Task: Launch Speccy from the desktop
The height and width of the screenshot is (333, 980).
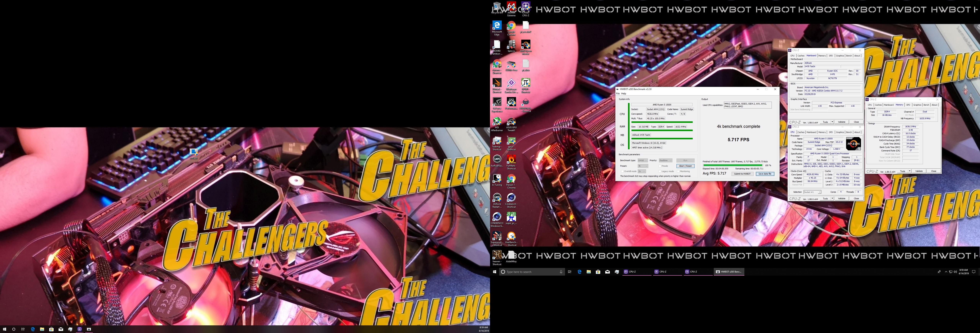Action: pos(511,46)
